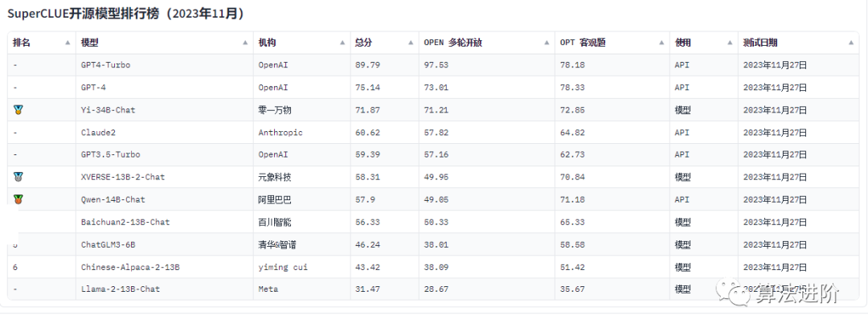Click OPT score 78.33
The height and width of the screenshot is (332, 868).
pyautogui.click(x=572, y=88)
